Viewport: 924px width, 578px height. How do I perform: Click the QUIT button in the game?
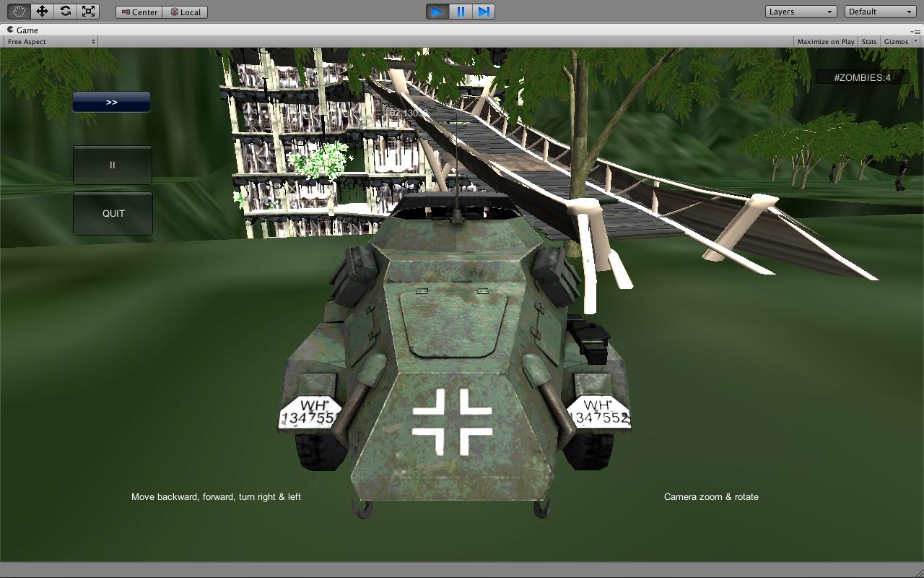tap(112, 213)
